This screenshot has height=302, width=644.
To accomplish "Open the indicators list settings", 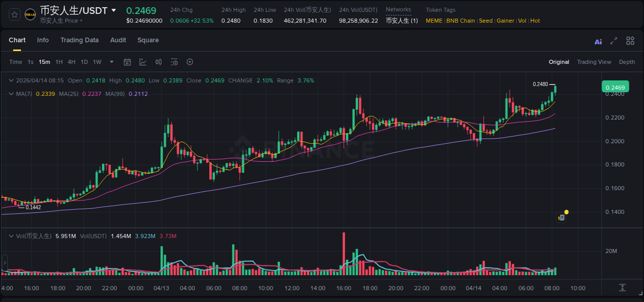I will pyautogui.click(x=174, y=62).
